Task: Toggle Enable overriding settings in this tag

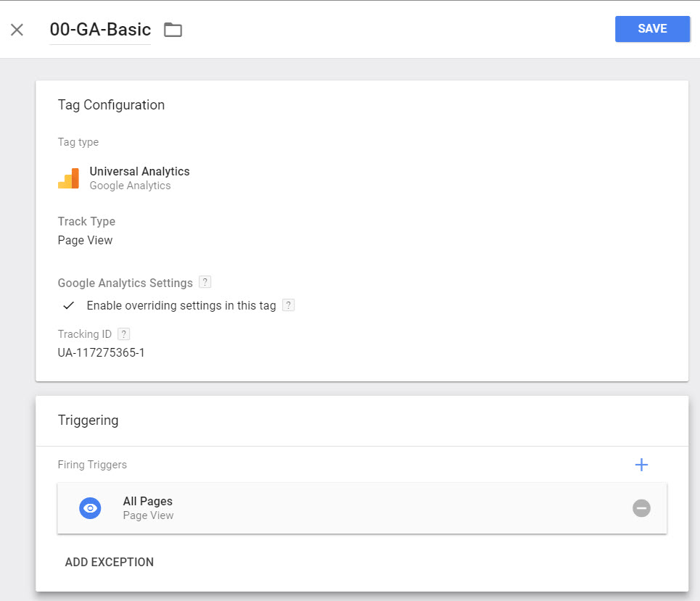Action: 69,305
